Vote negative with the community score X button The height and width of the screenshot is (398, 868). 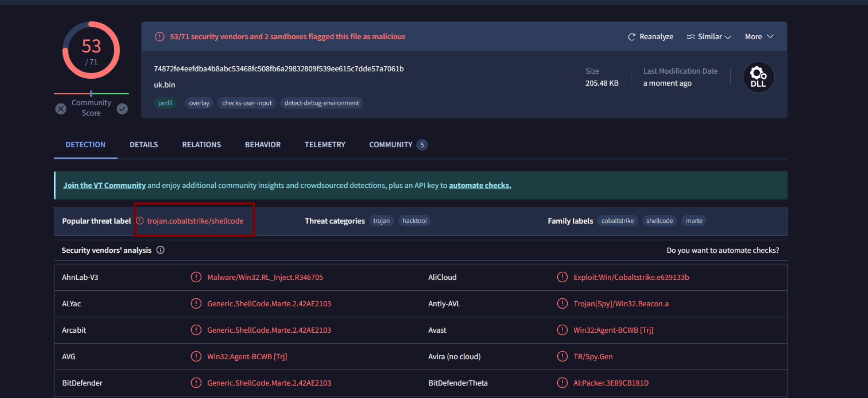click(61, 108)
